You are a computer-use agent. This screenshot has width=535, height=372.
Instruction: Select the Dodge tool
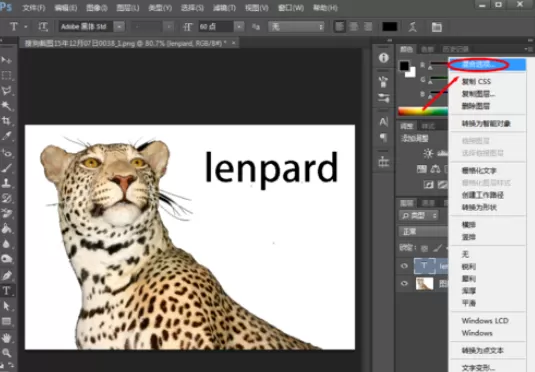pyautogui.click(x=6, y=259)
